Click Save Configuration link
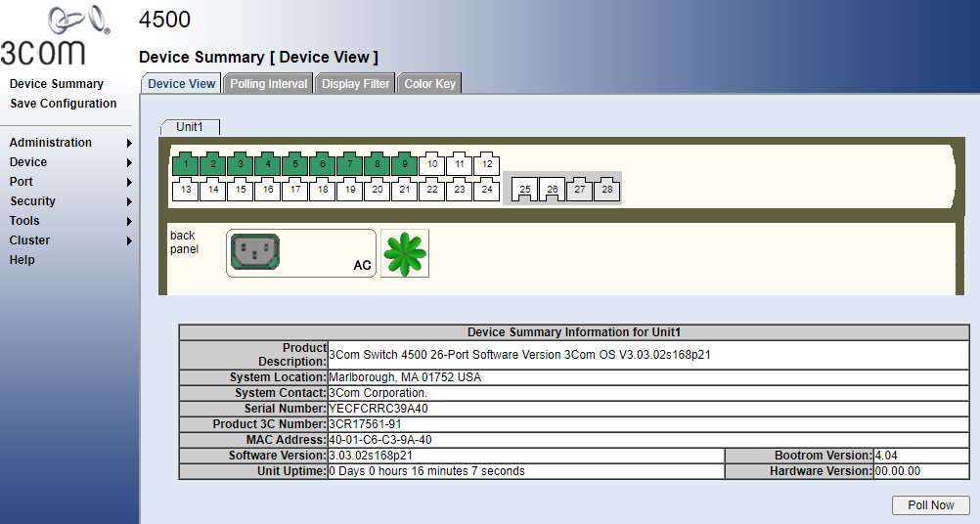This screenshot has width=980, height=524. coord(64,104)
